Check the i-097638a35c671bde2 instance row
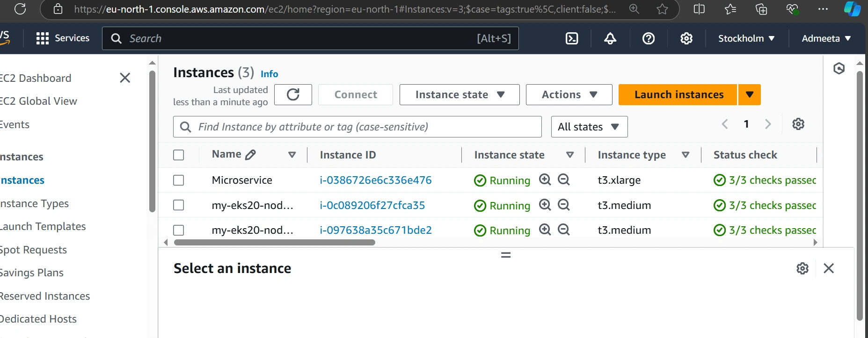868x338 pixels. 179,230
